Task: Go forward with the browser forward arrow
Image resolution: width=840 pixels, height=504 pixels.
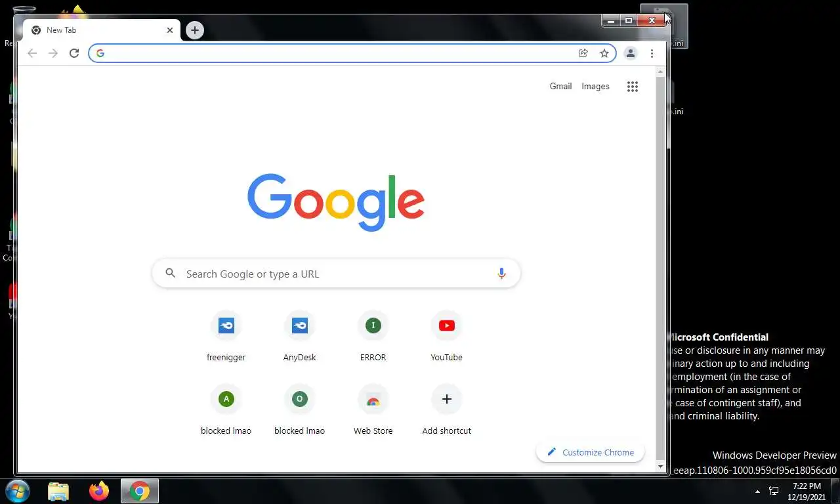Action: coord(53,53)
